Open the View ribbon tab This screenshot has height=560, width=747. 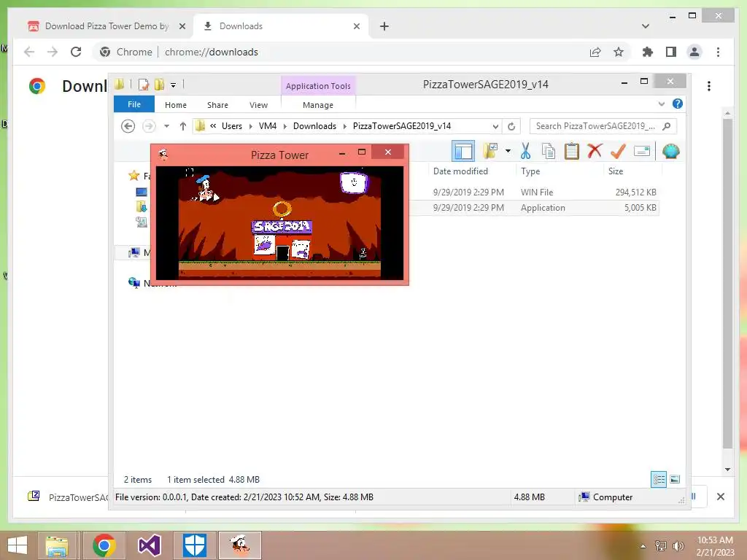coord(259,105)
